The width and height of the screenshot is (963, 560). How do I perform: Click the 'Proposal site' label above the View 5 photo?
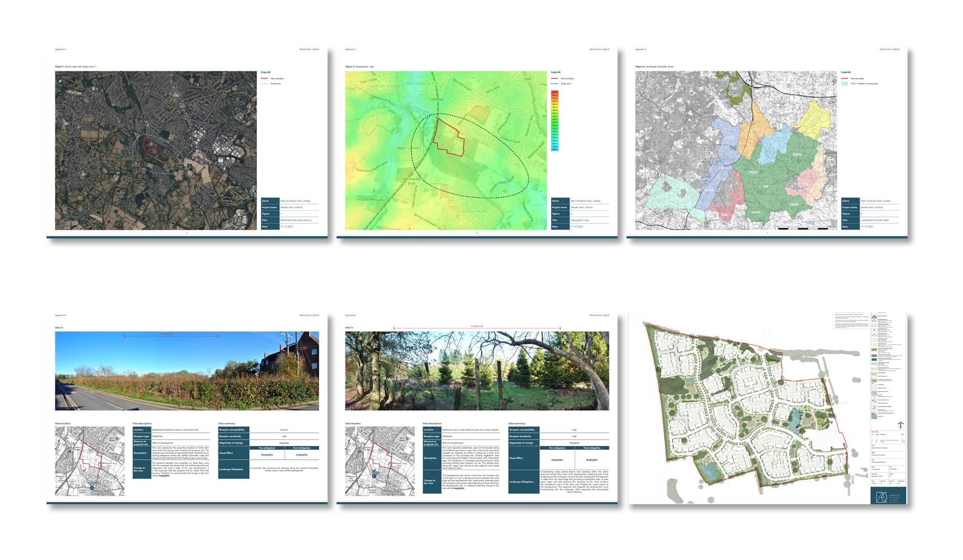[x=477, y=326]
